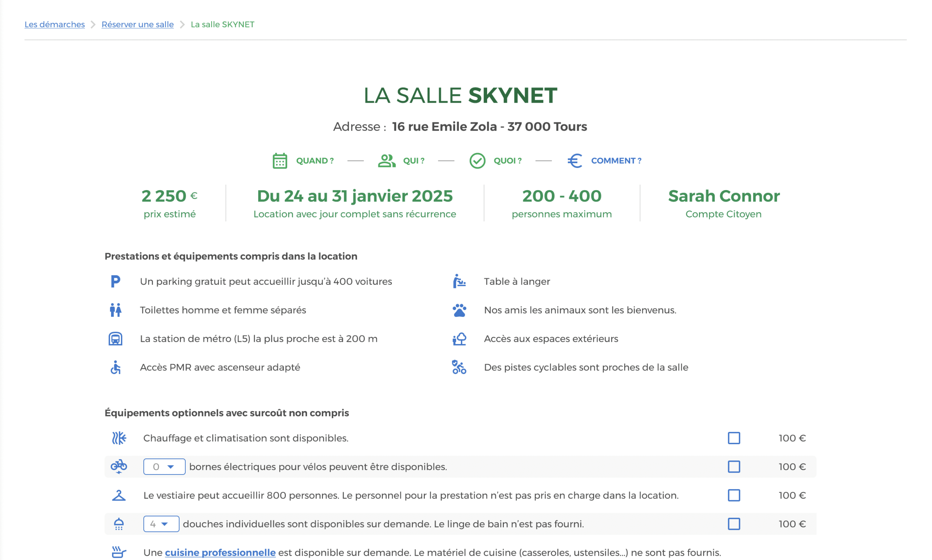Viewport: 932px width, 560px height.
Task: Navigate to Réserver une salle breadcrumb
Action: [x=137, y=24]
